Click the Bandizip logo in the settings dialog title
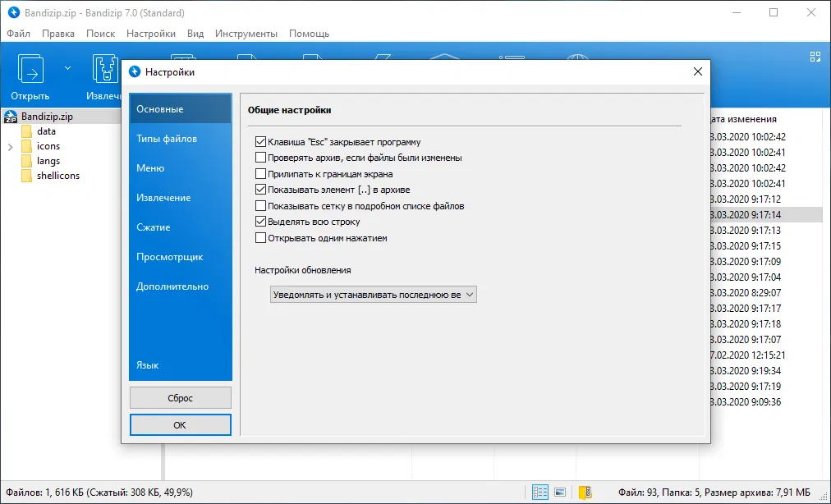Image resolution: width=831 pixels, height=504 pixels. 135,71
